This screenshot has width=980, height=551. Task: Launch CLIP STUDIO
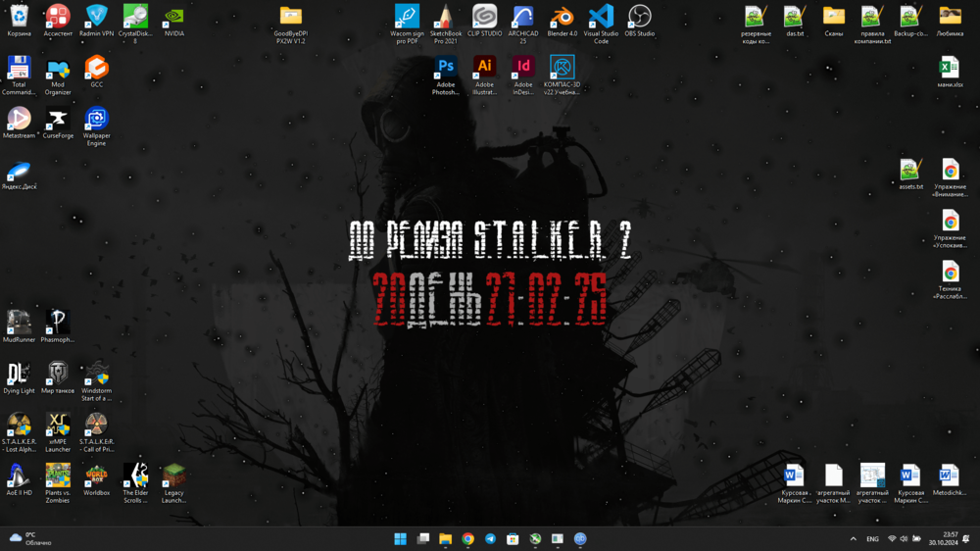[484, 21]
